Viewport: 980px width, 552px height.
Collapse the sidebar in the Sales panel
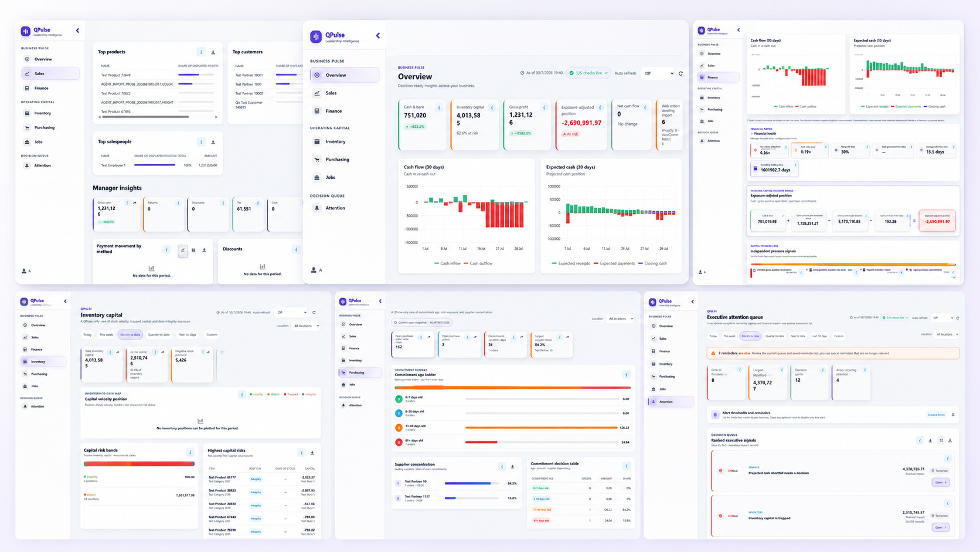[x=77, y=31]
